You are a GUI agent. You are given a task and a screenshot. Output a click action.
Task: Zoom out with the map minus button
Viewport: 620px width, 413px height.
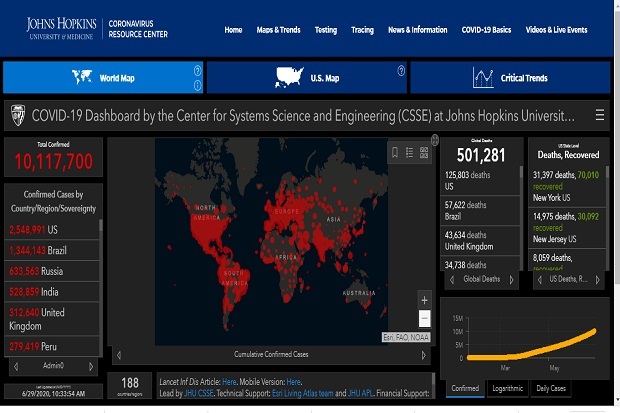[x=424, y=318]
